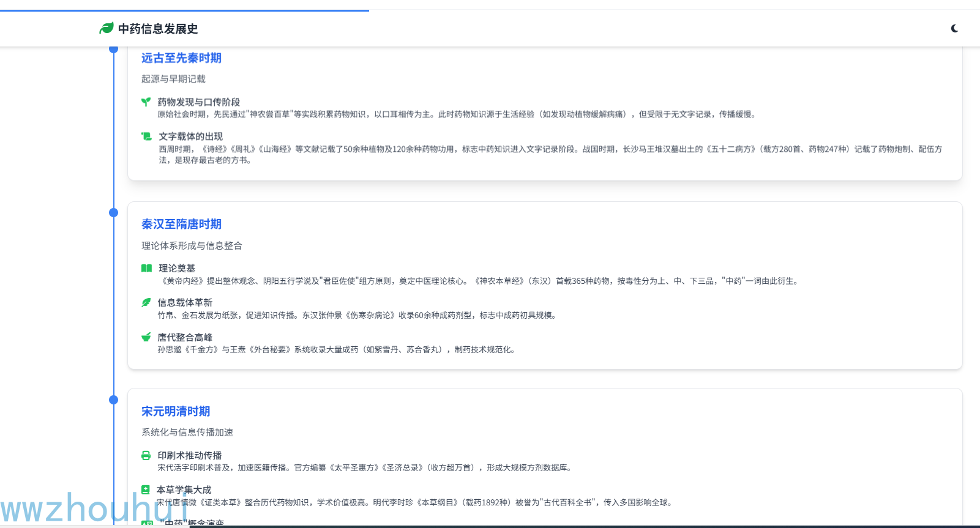The height and width of the screenshot is (528, 980).
Task: Click the subtitle 系统化与信息传播加速
Action: (187, 433)
